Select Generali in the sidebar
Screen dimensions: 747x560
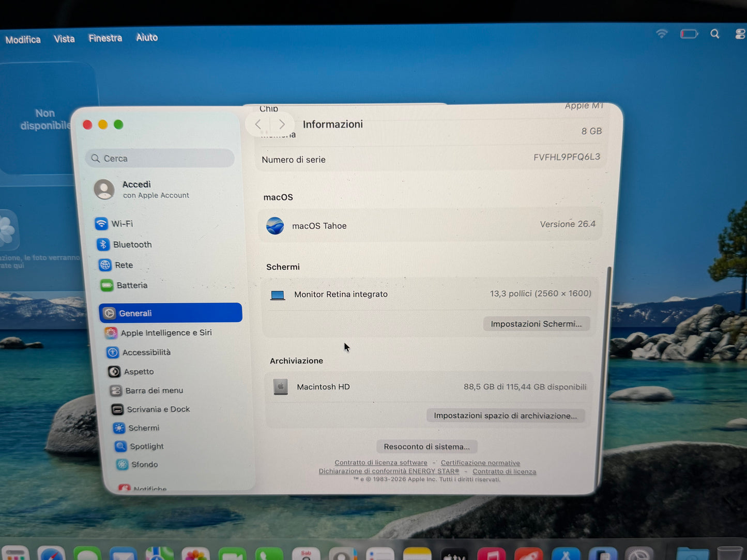click(x=171, y=313)
